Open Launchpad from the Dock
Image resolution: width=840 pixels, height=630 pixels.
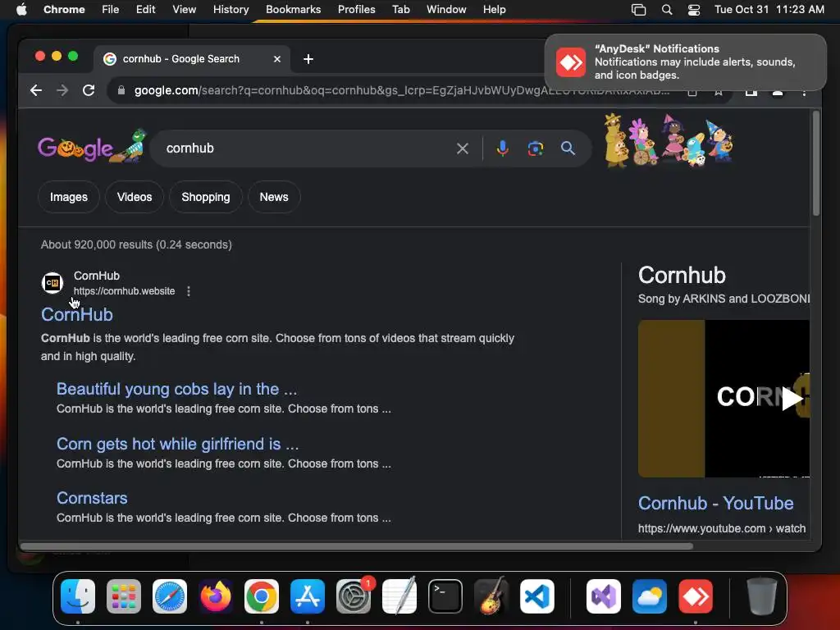tap(124, 596)
